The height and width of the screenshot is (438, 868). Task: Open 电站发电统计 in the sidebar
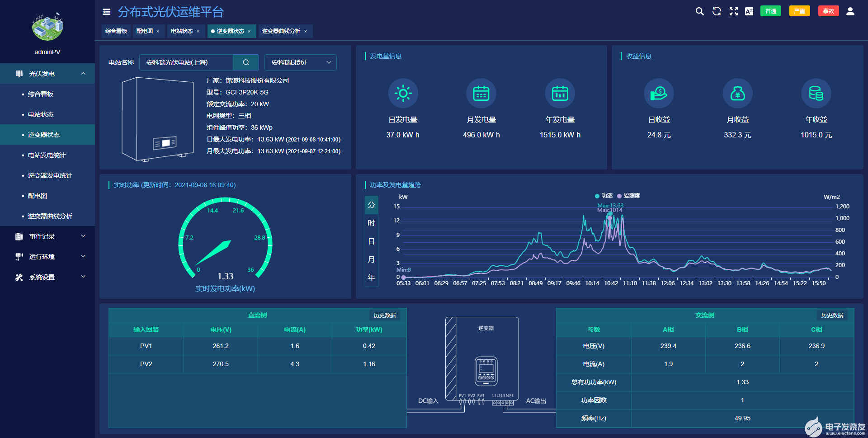pyautogui.click(x=47, y=155)
